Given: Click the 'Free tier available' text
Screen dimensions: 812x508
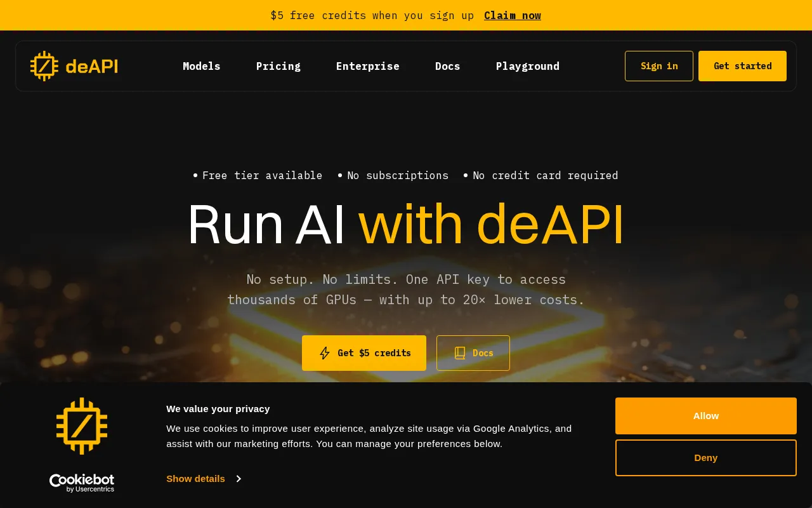Looking at the screenshot, I should (262, 175).
